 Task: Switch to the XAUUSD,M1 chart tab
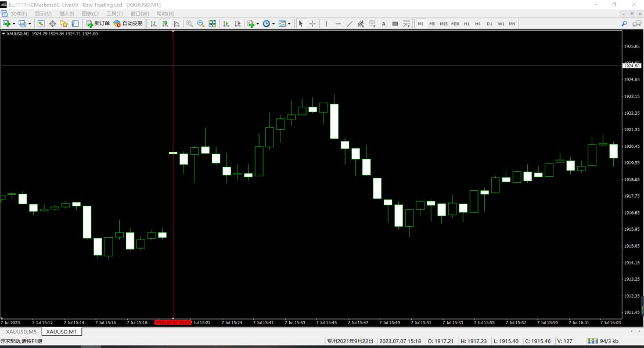pyautogui.click(x=61, y=332)
